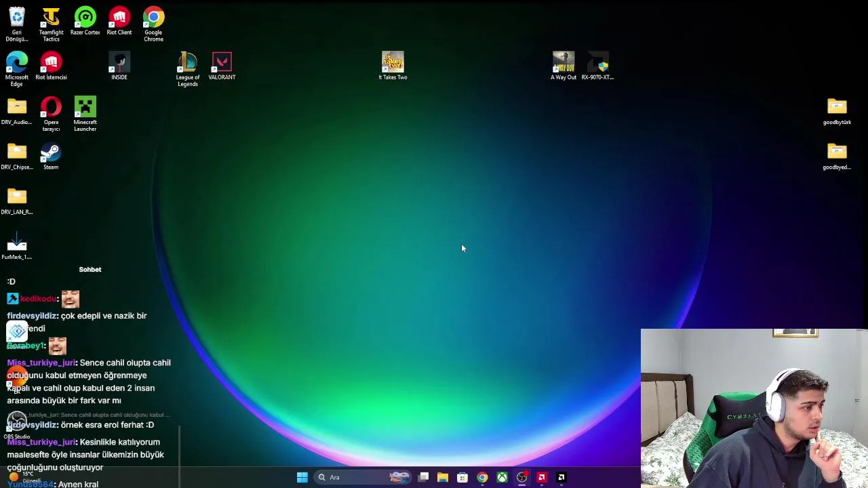Image resolution: width=868 pixels, height=488 pixels.
Task: Select the DRV_Chipset folder
Action: [16, 156]
